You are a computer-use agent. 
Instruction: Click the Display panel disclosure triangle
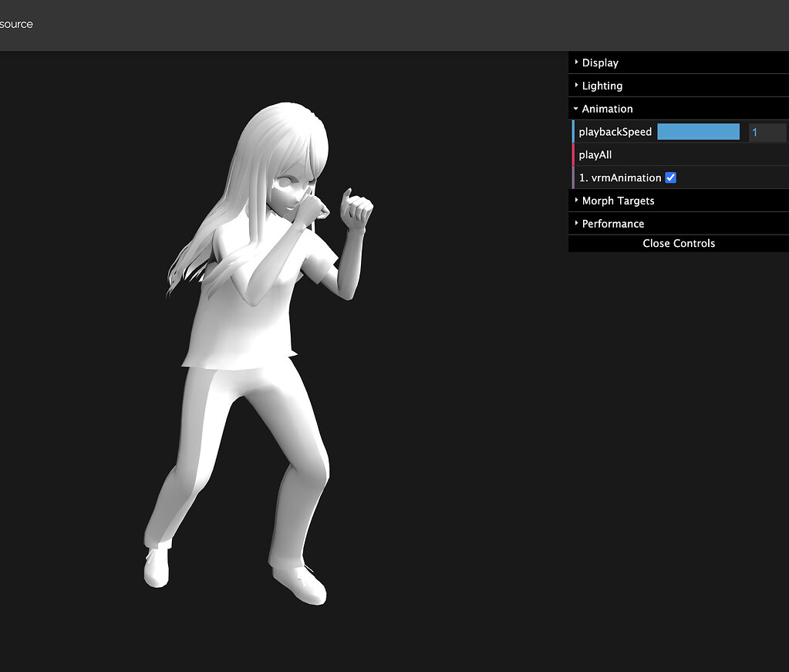point(576,62)
